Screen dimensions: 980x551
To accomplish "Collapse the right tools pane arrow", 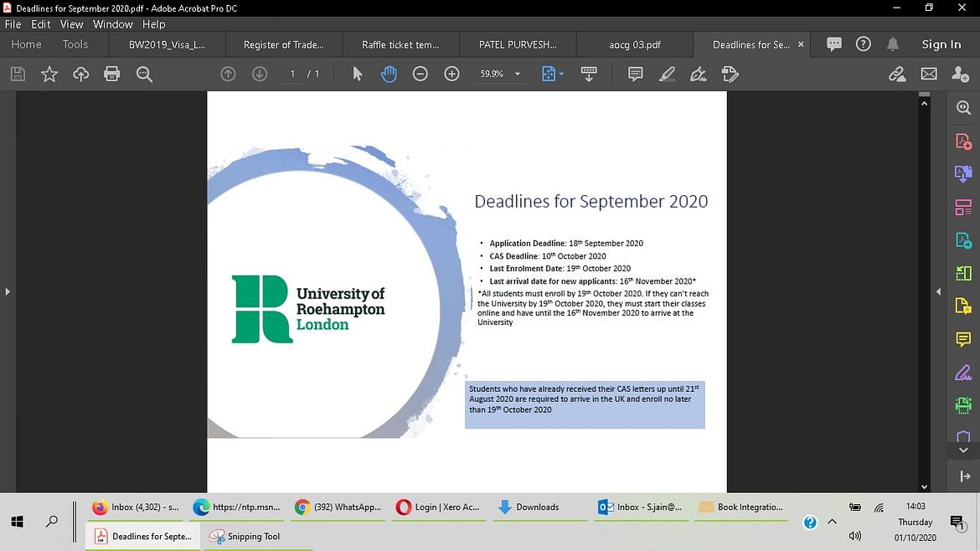I will [938, 291].
